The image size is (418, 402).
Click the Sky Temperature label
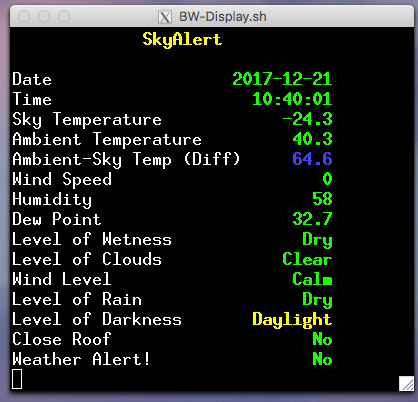point(87,120)
